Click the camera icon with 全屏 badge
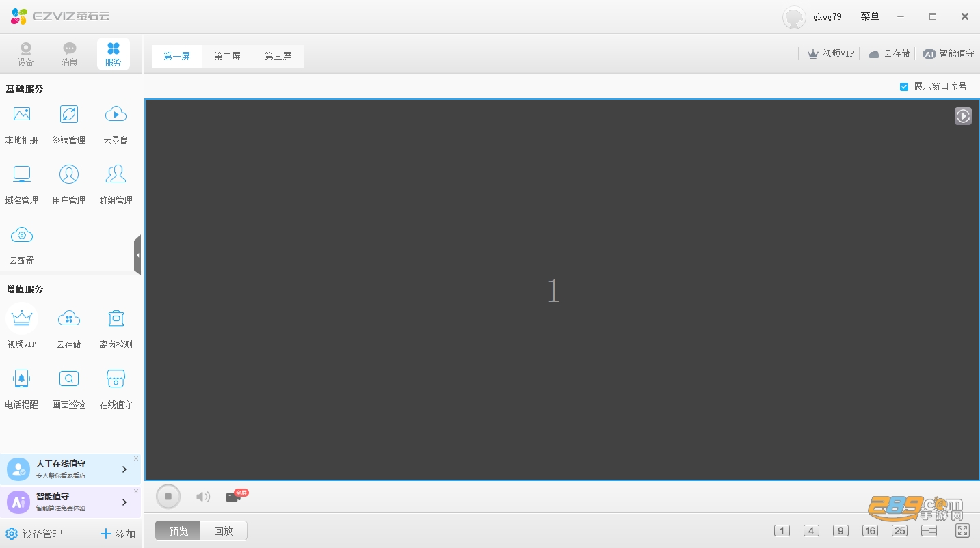Image resolution: width=980 pixels, height=548 pixels. [237, 496]
